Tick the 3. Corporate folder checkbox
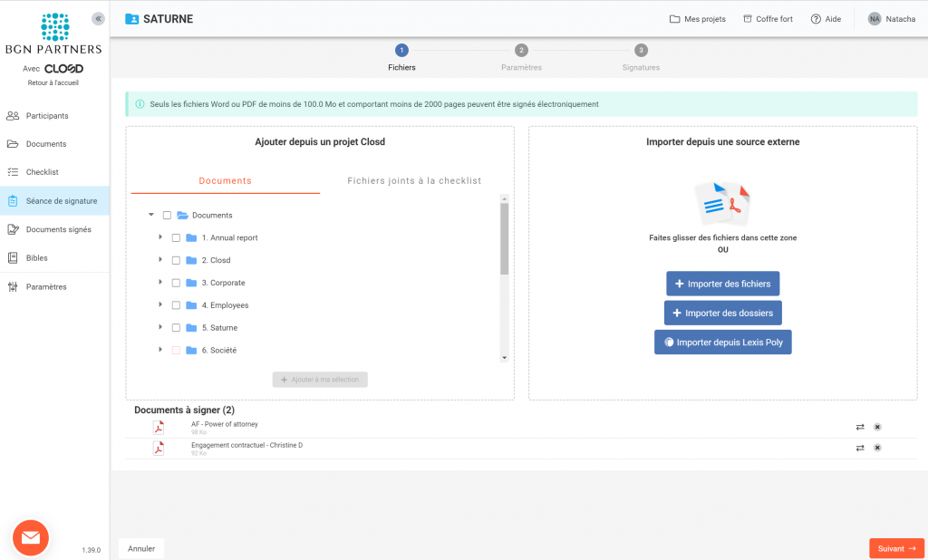928x560 pixels. [x=176, y=283]
